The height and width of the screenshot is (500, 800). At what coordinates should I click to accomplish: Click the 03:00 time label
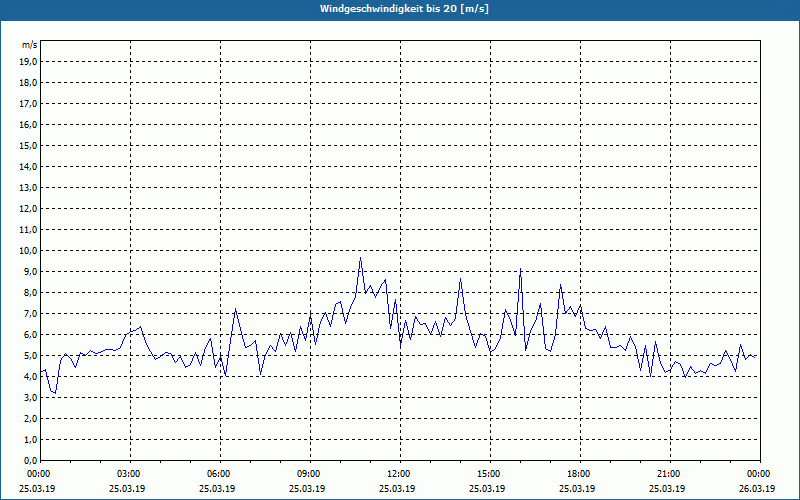click(130, 474)
